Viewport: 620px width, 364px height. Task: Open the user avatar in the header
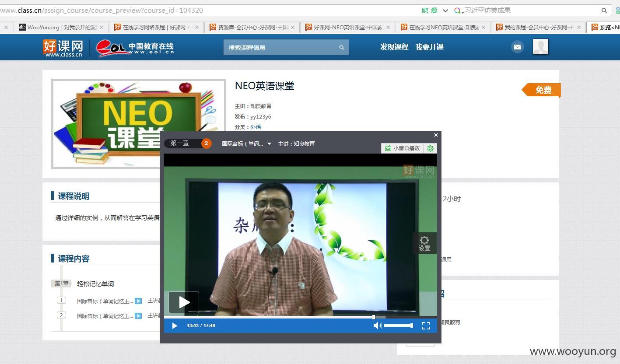tap(540, 47)
